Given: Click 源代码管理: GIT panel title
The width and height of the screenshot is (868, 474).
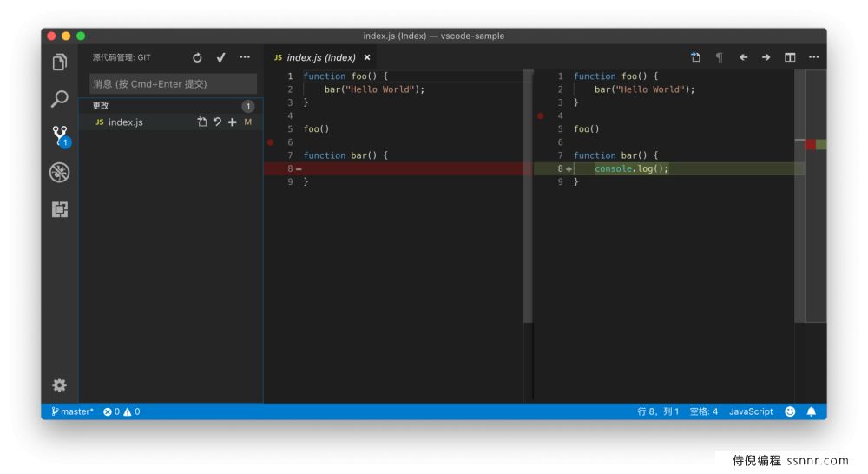Looking at the screenshot, I should tap(122, 57).
